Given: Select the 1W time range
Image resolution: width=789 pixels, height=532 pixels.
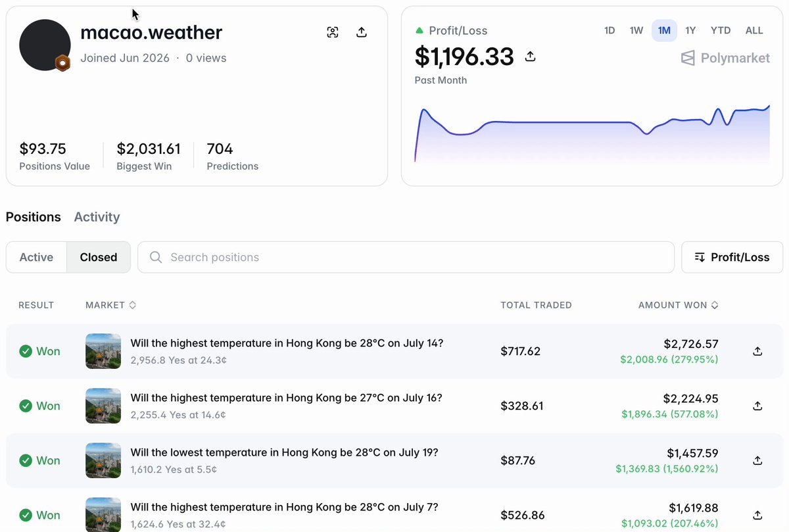Looking at the screenshot, I should click(636, 30).
